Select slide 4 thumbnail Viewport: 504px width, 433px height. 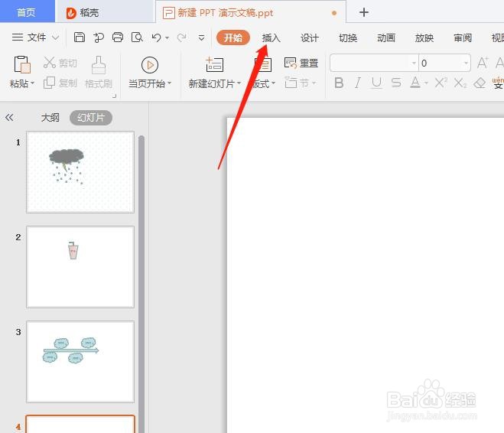coord(80,424)
